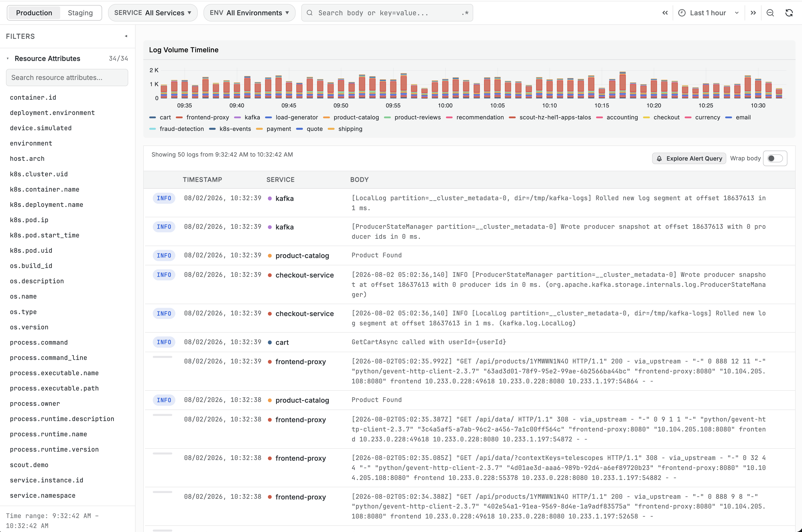Screen dimensions: 802x532
Task: Click the timeline bar near 10:15
Action: (602, 93)
